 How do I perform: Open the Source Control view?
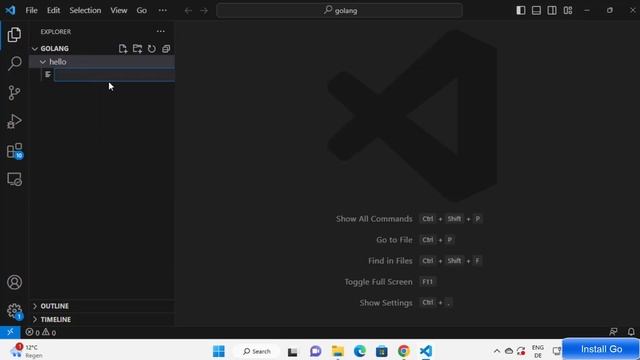tap(14, 93)
